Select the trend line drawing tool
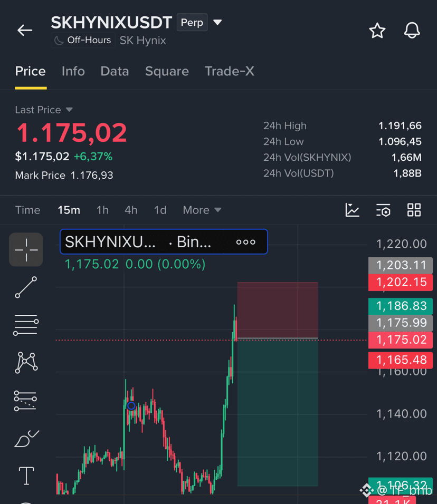 pos(26,287)
